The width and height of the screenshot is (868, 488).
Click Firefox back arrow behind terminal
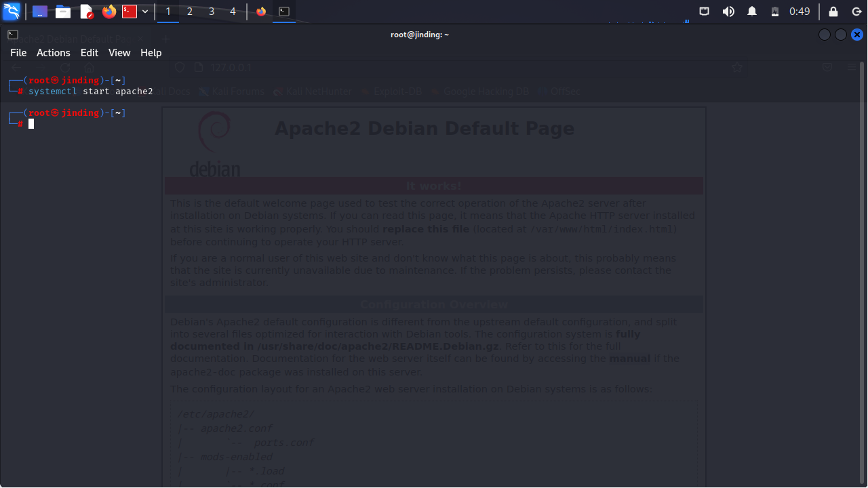(18, 68)
